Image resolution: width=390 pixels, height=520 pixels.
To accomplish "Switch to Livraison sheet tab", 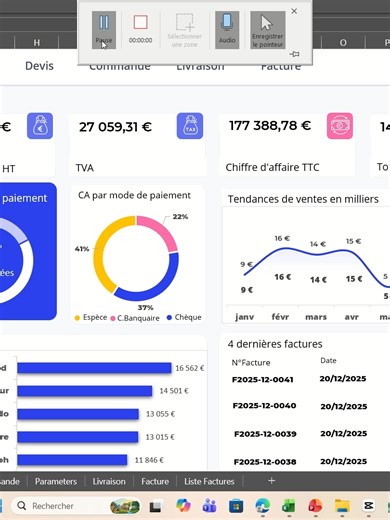I will pyautogui.click(x=109, y=481).
